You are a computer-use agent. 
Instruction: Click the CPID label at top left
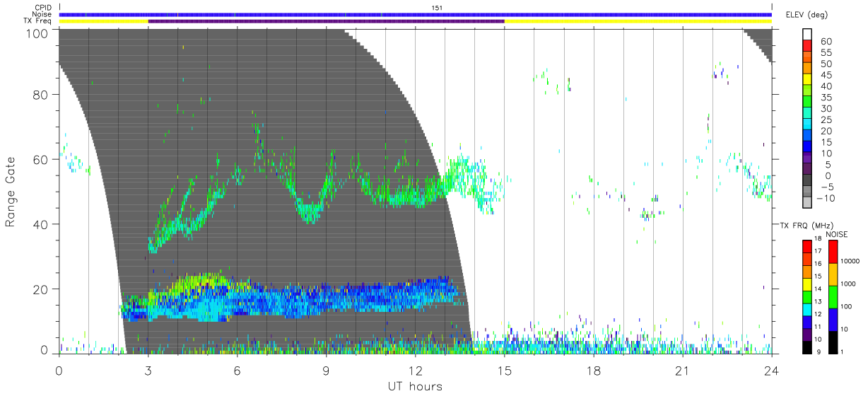(x=43, y=8)
